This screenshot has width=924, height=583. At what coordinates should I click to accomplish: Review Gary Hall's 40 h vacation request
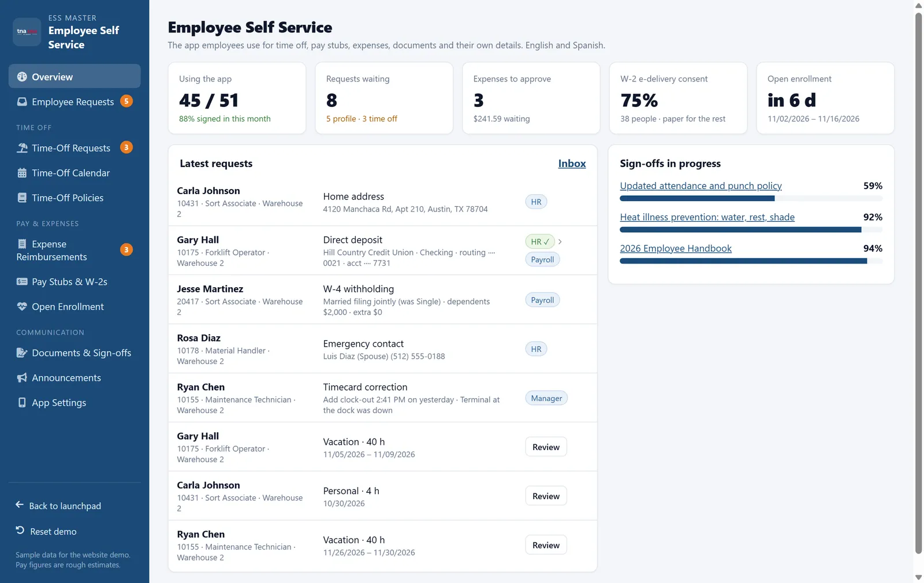[x=546, y=447]
